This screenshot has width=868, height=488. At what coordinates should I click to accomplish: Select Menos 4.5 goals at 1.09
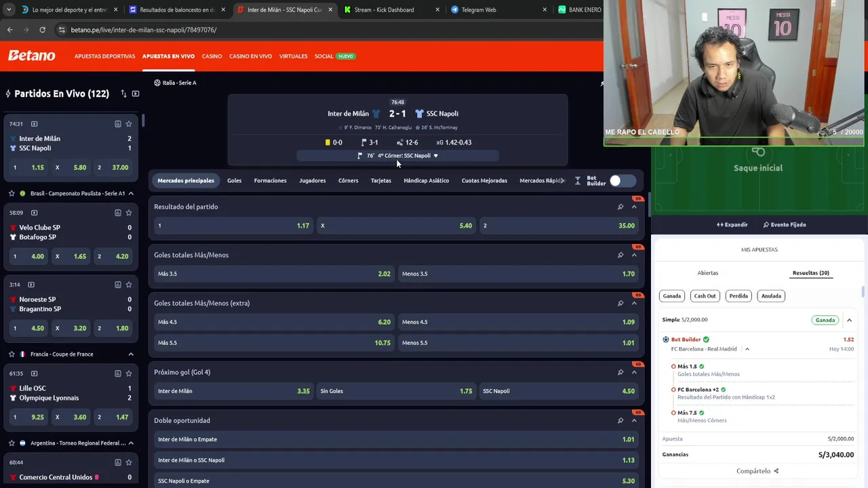(x=518, y=322)
